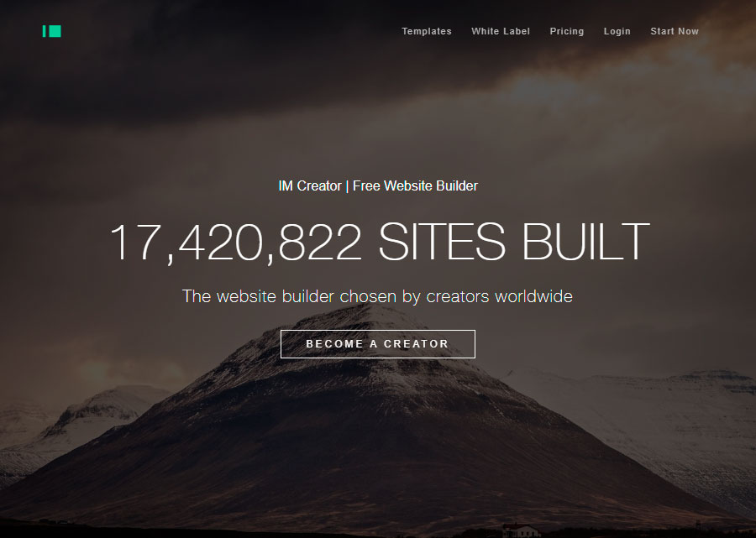
Task: Open the White Label page
Action: [x=501, y=31]
